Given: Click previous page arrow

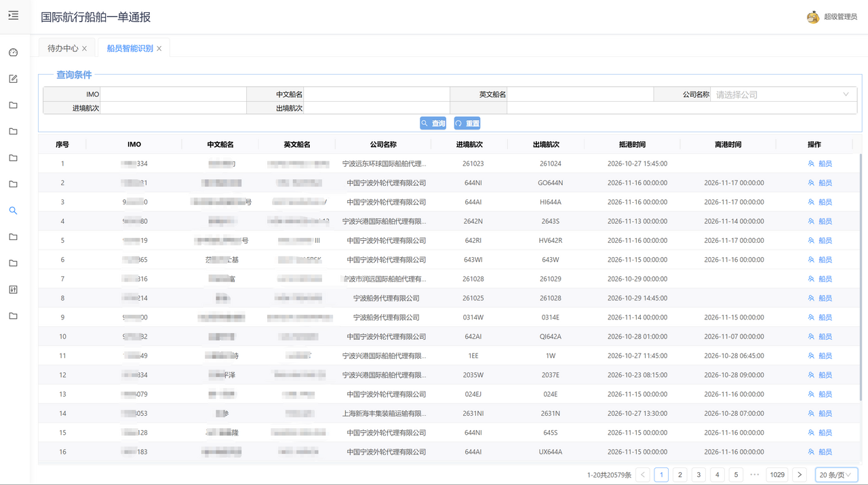Looking at the screenshot, I should click(x=643, y=475).
